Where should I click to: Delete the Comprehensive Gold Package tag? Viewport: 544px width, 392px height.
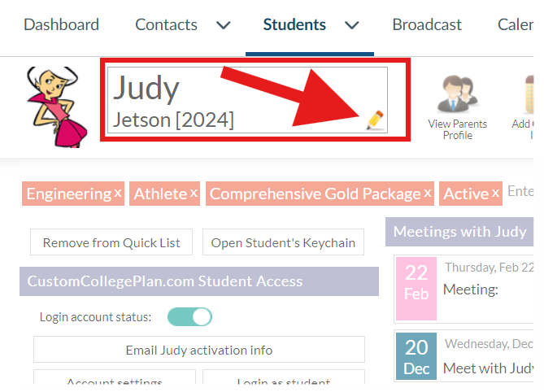(428, 193)
